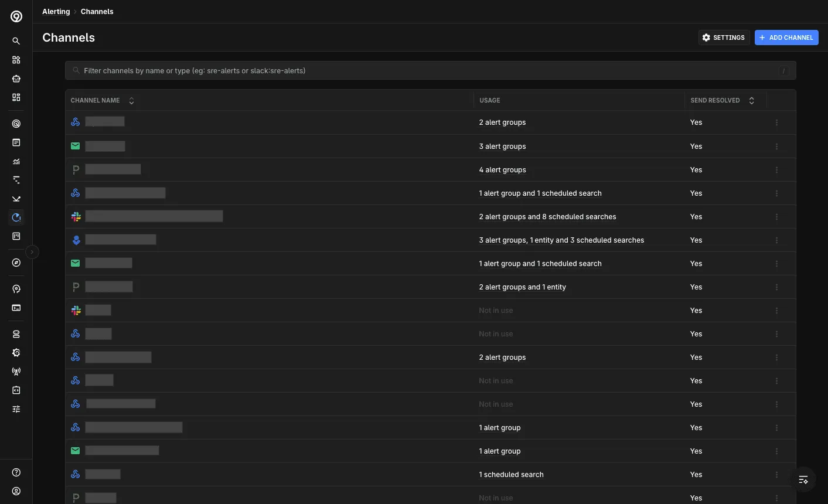Open the compass icon in sidebar
828x504 pixels.
(16, 263)
